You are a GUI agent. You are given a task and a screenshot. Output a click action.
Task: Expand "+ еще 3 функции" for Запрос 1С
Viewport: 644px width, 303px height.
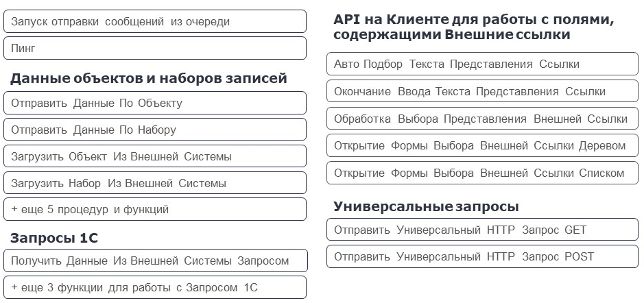154,287
